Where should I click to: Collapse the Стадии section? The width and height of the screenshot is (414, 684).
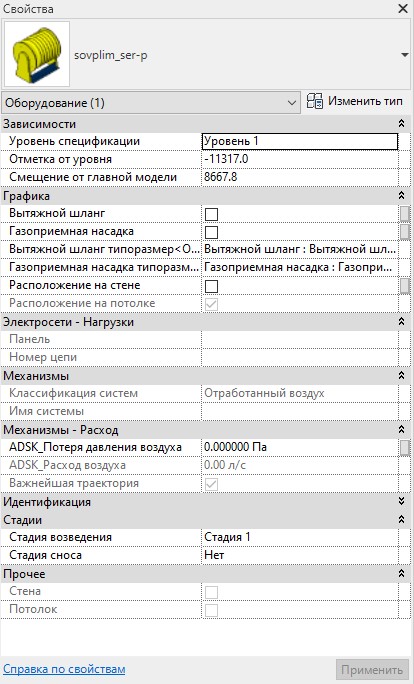401,520
